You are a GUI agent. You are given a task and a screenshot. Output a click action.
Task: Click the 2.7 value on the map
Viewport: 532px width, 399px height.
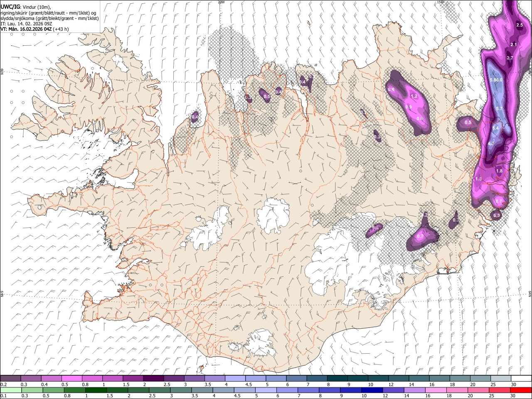tap(510, 58)
